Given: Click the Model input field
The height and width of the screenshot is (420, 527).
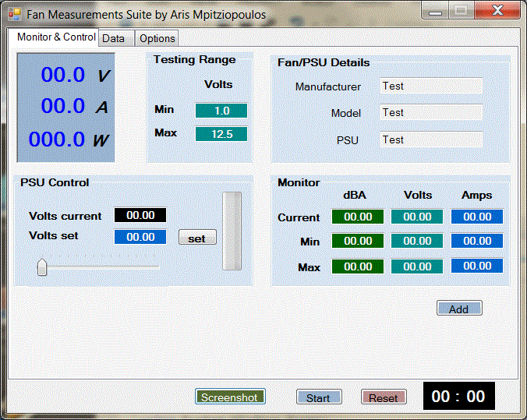Looking at the screenshot, I should pos(431,112).
